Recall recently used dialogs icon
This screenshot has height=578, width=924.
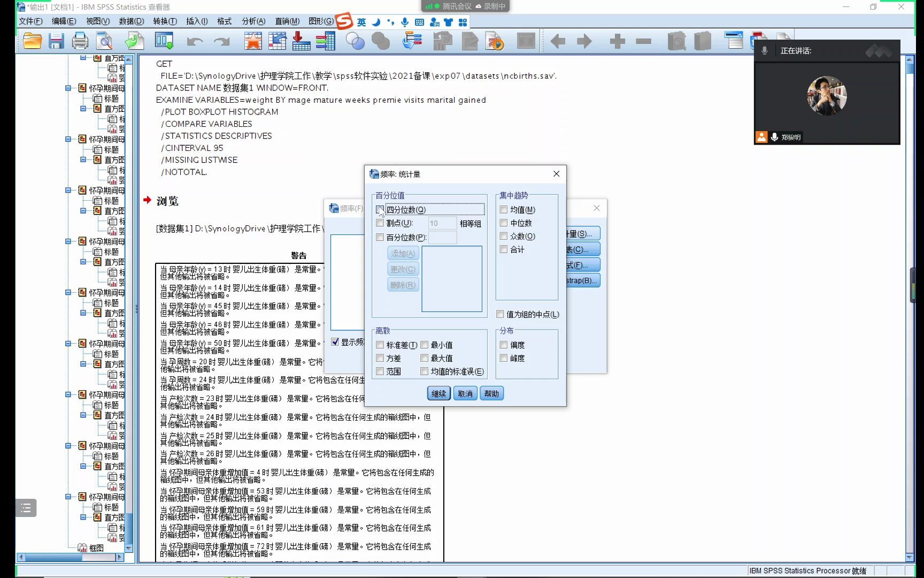click(164, 41)
